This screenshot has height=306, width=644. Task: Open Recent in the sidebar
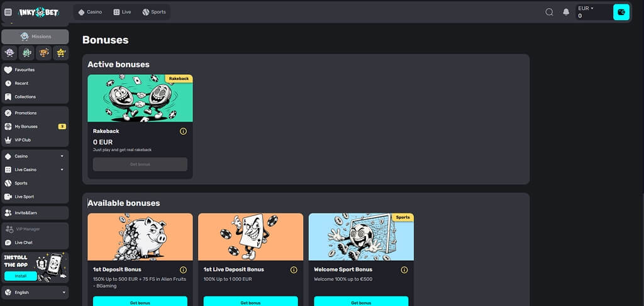tap(35, 84)
